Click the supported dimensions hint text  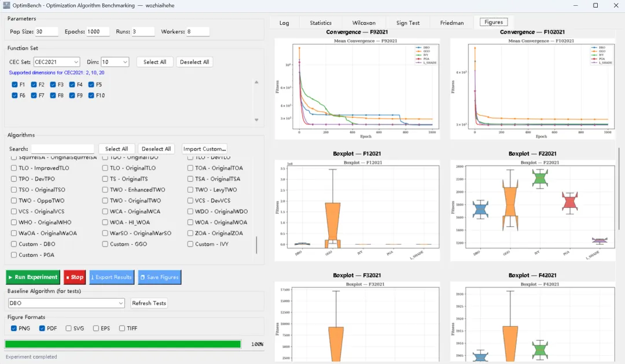[x=57, y=72]
